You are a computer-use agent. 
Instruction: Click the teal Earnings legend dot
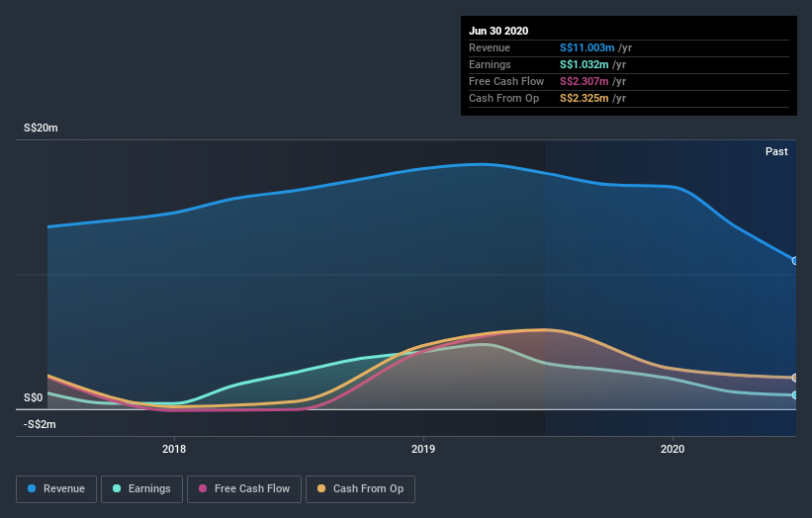117,488
